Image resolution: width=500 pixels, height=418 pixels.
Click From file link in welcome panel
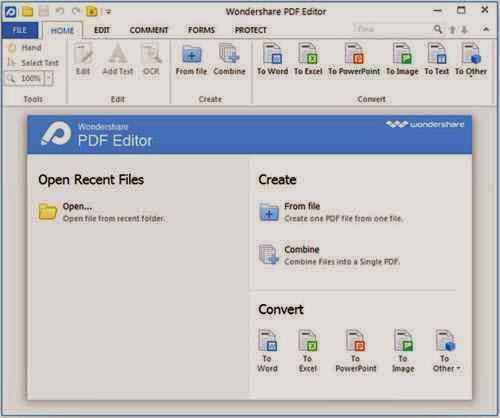[x=302, y=206]
